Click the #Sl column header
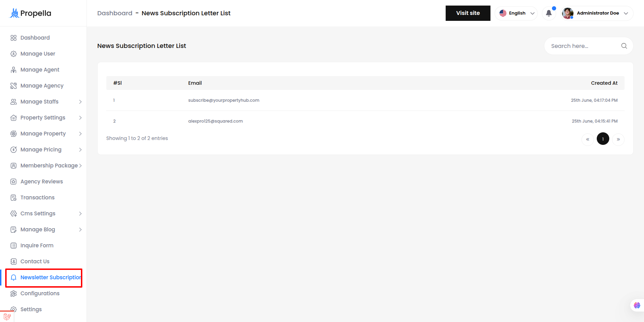Screen dimensions: 644x322 [x=117, y=83]
